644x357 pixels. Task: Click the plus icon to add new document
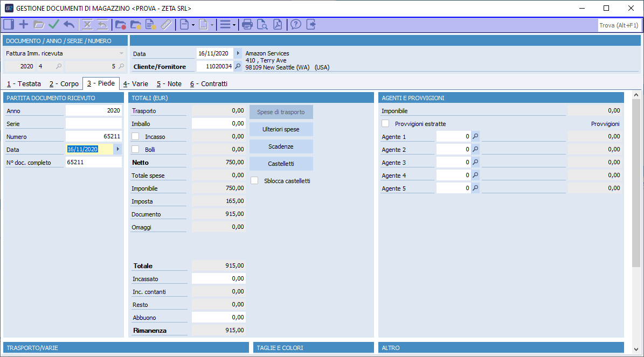24,25
